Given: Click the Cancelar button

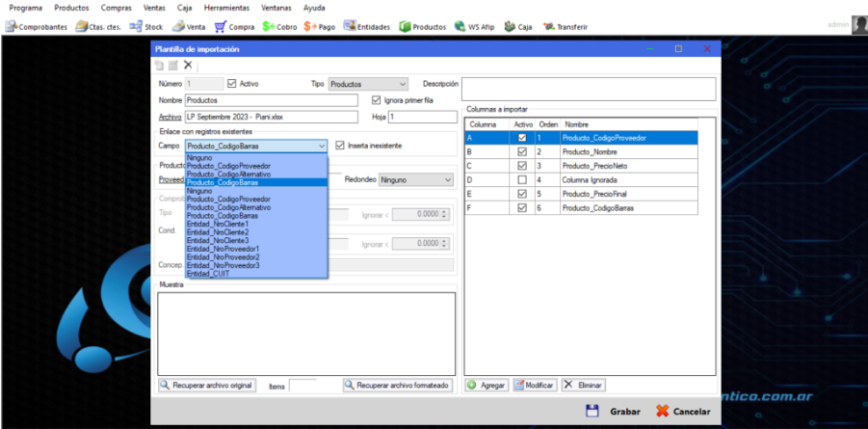Looking at the screenshot, I should pos(683,412).
